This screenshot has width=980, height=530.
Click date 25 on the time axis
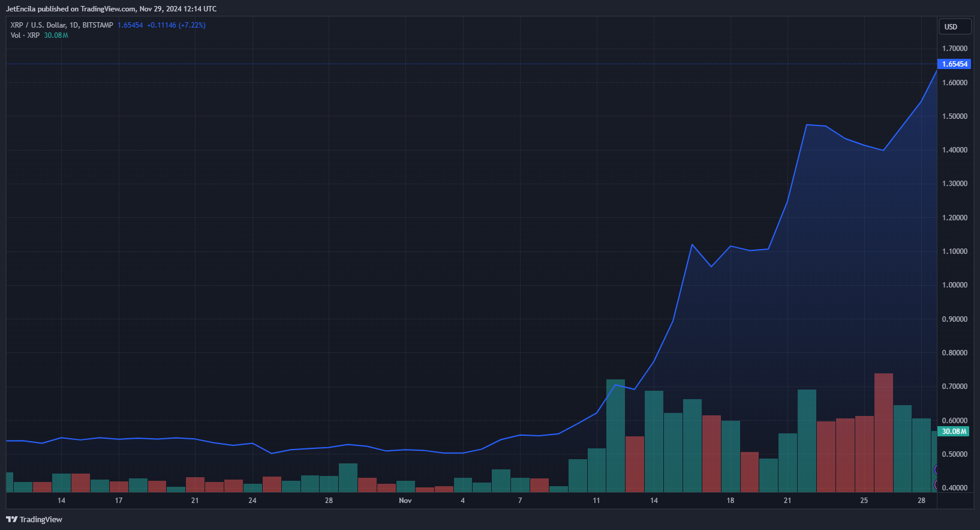864,501
